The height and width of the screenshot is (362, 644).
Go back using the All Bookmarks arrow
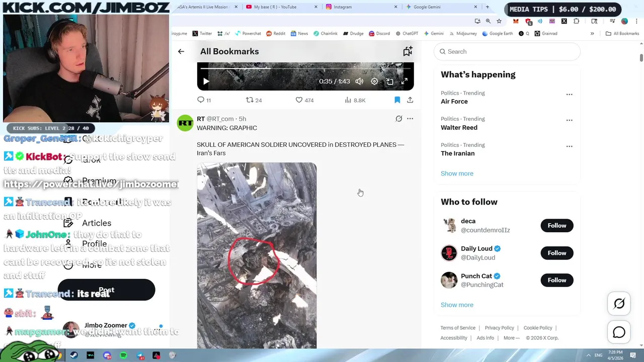point(181,51)
